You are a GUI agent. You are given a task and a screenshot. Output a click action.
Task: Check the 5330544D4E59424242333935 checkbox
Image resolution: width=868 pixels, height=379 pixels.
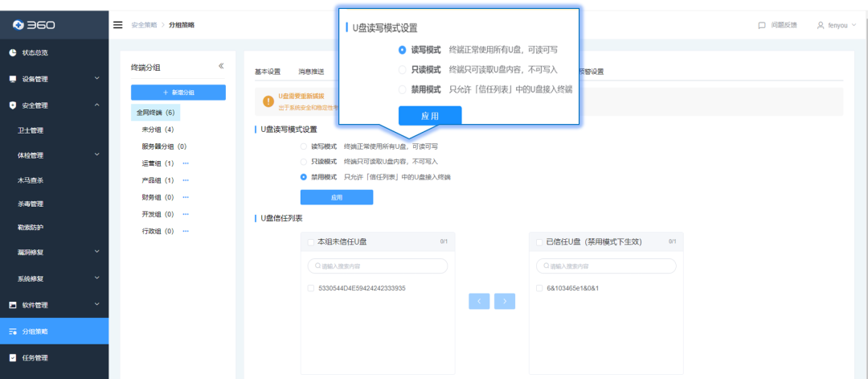click(310, 288)
